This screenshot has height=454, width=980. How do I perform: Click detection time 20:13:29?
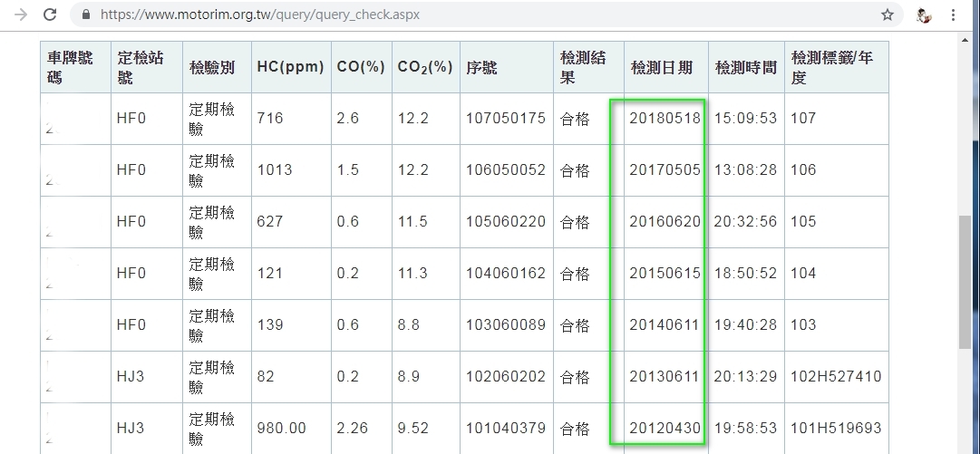745,377
